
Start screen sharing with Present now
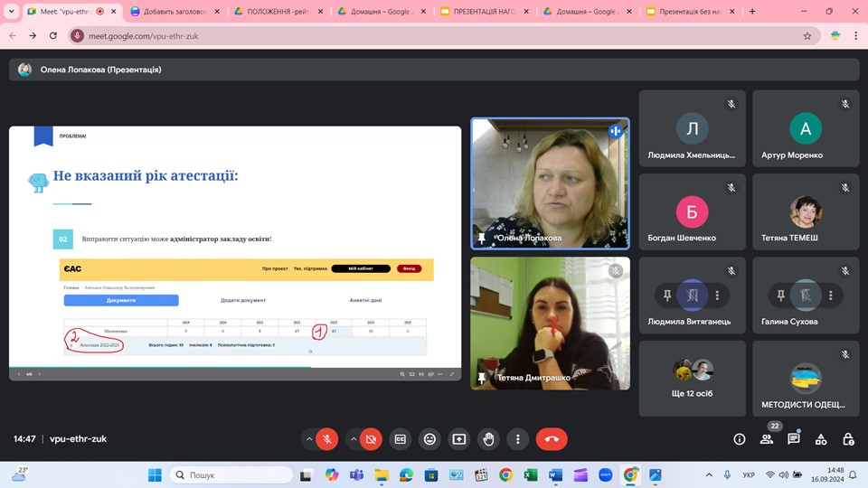click(x=459, y=439)
